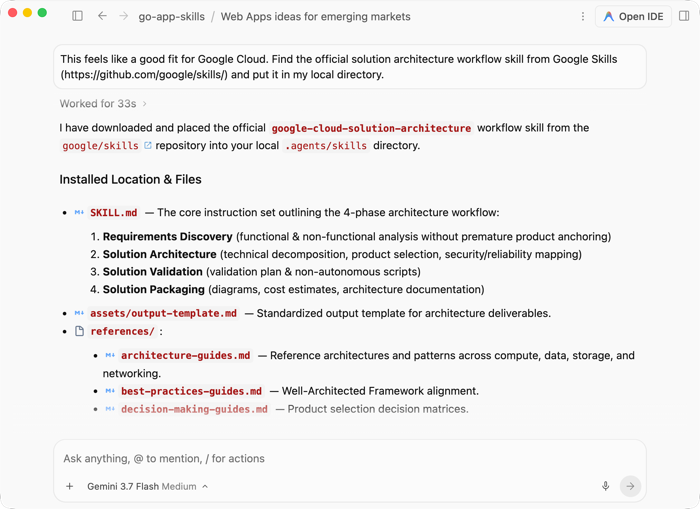This screenshot has height=509, width=700.
Task: Open the go-app-skills breadcrumb
Action: point(171,17)
